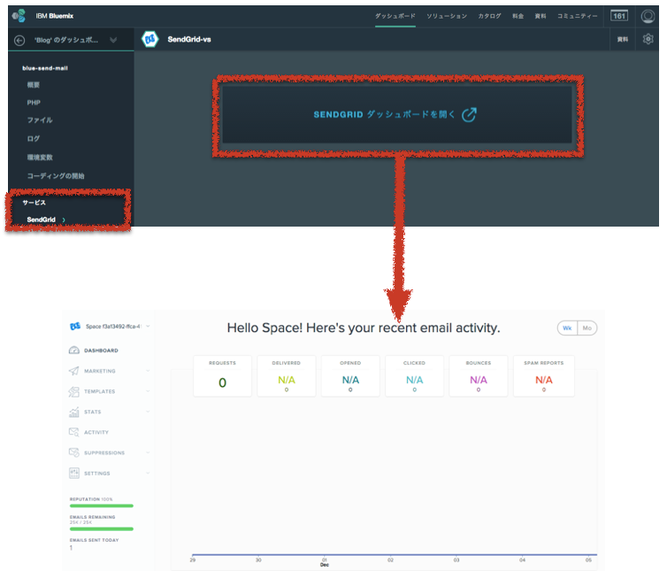Switch chart to Wk view

(567, 328)
